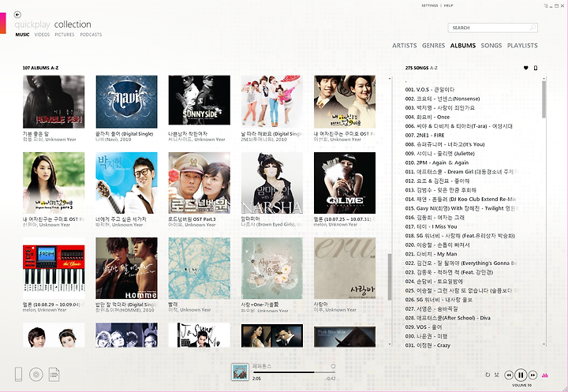The height and width of the screenshot is (392, 568).
Task: Open the 2NE1 Digital Single album cover
Action: tap(272, 102)
